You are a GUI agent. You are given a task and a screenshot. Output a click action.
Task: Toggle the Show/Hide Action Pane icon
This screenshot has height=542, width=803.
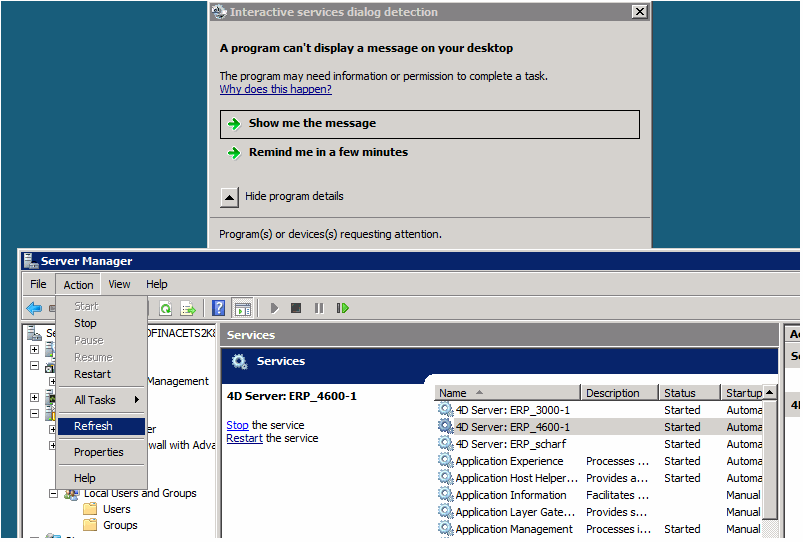click(x=242, y=309)
